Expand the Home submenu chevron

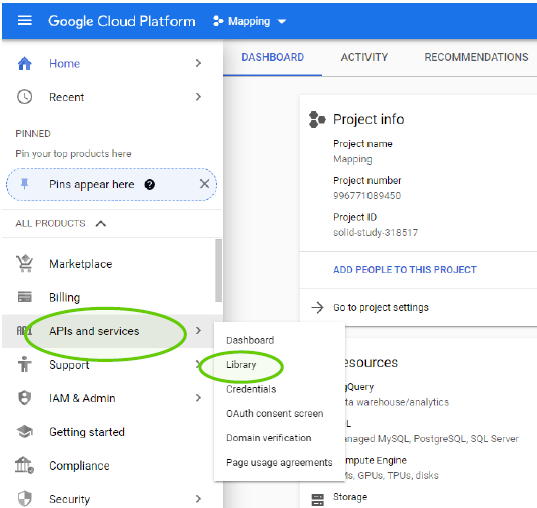pyautogui.click(x=198, y=63)
